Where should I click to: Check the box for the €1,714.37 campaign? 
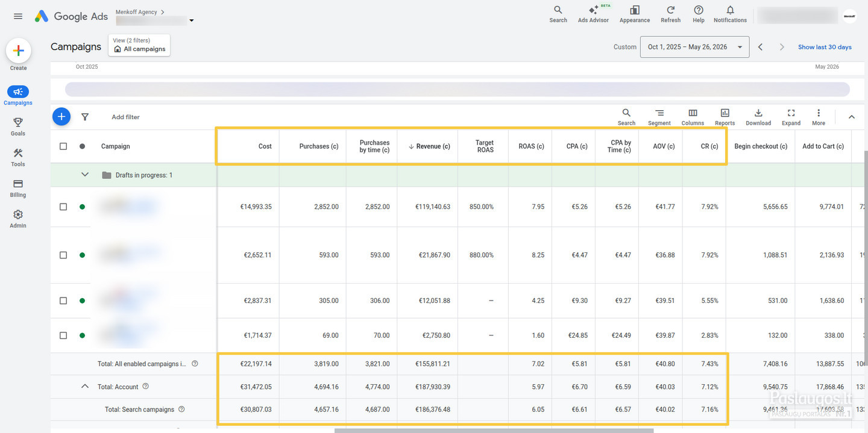point(63,335)
